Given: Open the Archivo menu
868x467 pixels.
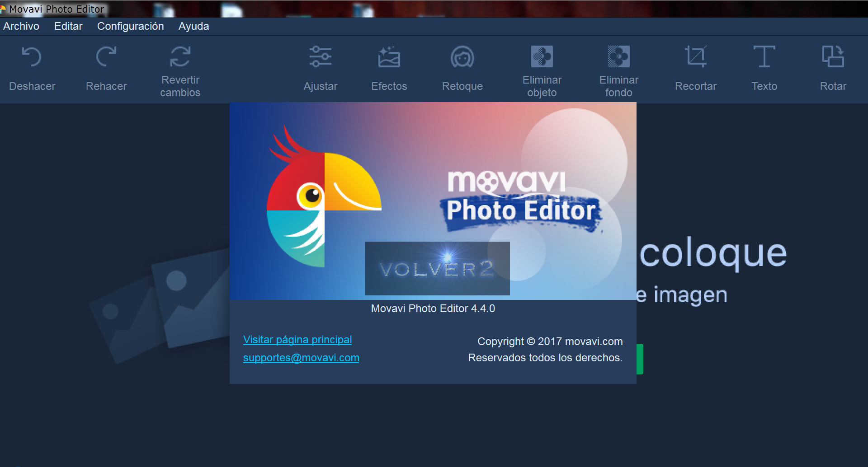Looking at the screenshot, I should pos(21,26).
